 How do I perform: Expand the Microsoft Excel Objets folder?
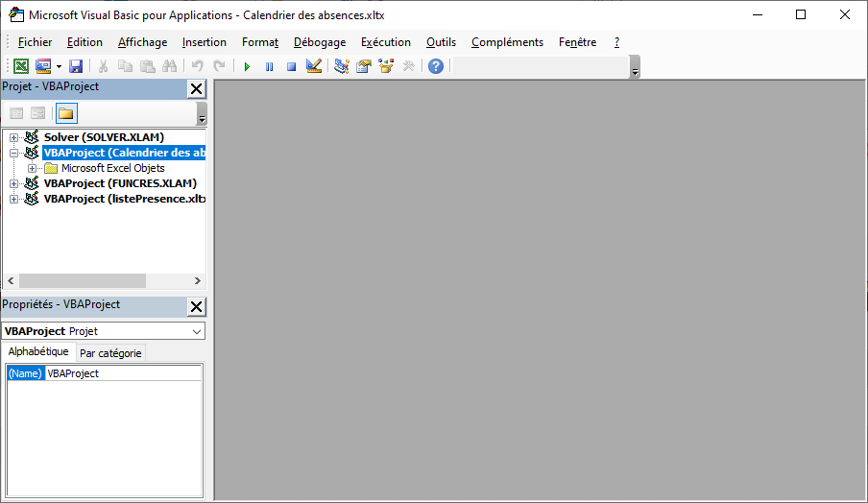(x=32, y=168)
